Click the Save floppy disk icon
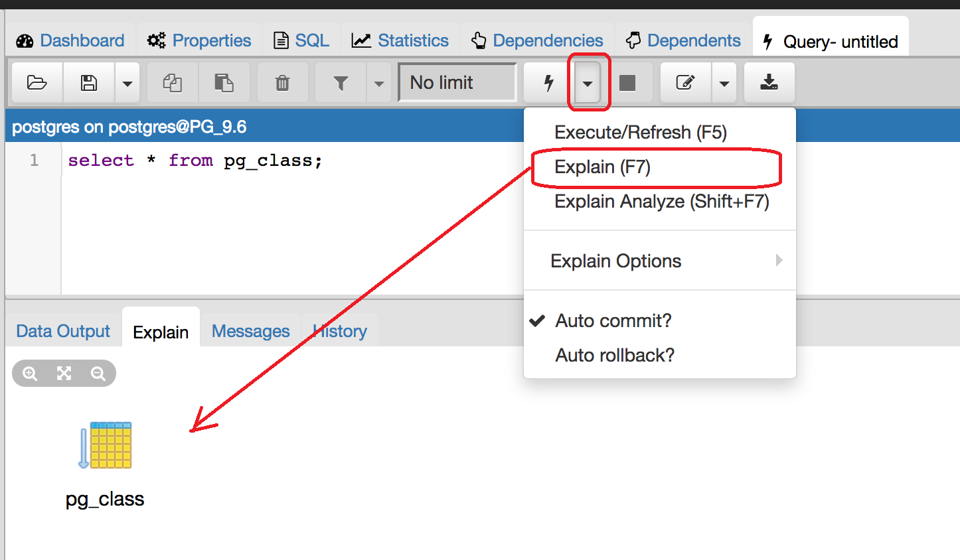Image resolution: width=960 pixels, height=560 pixels. point(89,83)
